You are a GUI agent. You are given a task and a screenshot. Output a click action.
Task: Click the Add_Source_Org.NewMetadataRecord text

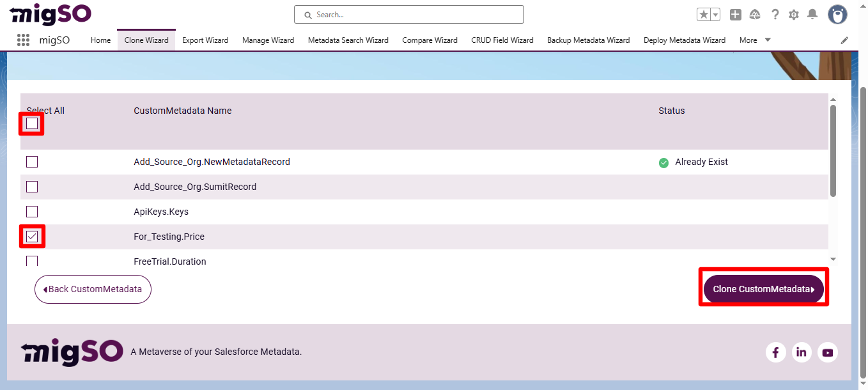point(212,162)
